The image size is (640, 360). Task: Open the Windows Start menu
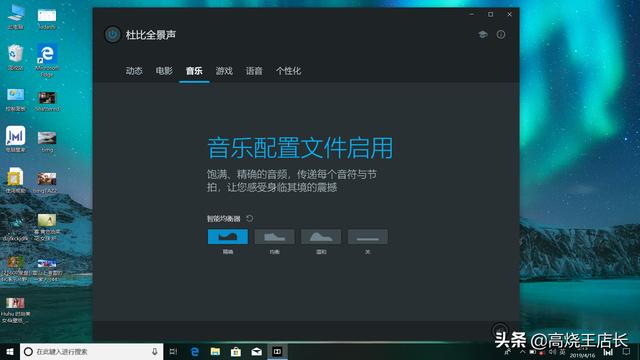coord(10,351)
